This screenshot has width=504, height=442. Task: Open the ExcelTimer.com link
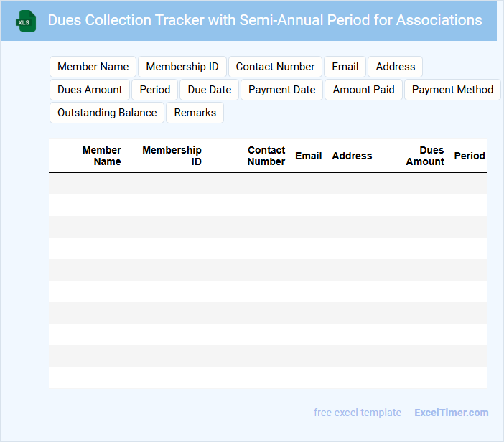pos(451,413)
